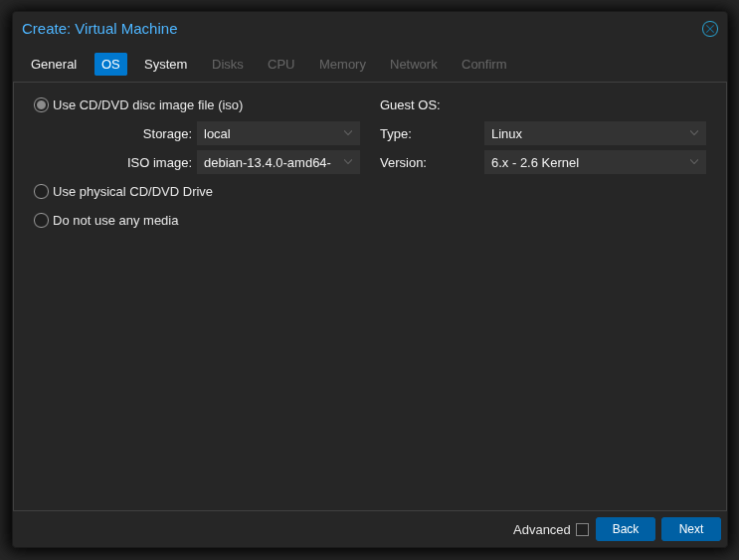Enable the Advanced checkbox
The height and width of the screenshot is (560, 739).
[x=582, y=530]
